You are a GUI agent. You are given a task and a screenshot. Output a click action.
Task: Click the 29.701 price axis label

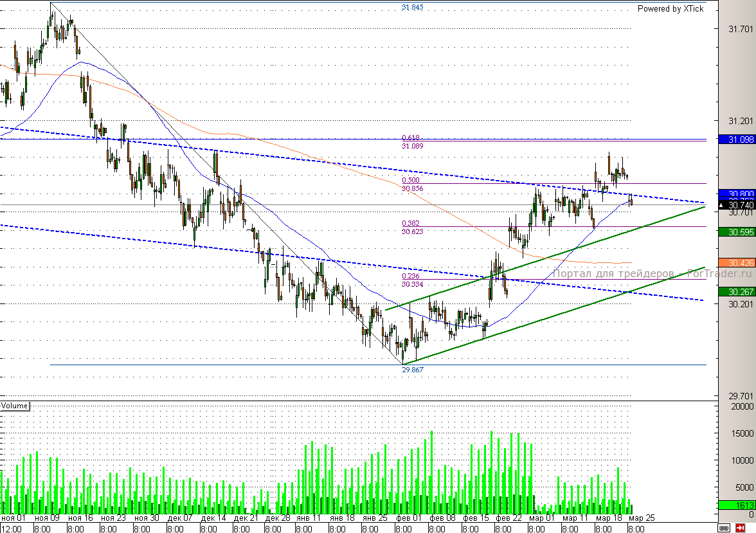pos(740,396)
